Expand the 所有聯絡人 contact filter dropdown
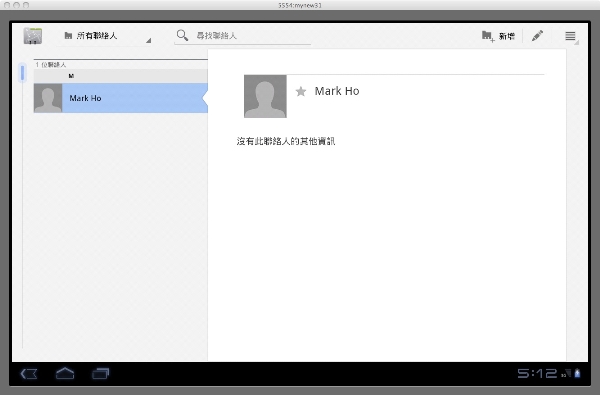 click(104, 36)
